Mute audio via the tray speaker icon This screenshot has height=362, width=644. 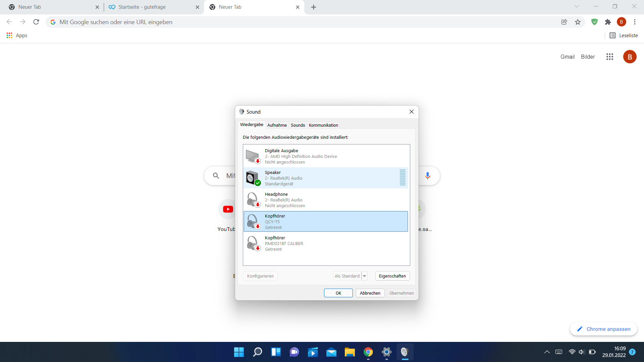pyautogui.click(x=581, y=352)
